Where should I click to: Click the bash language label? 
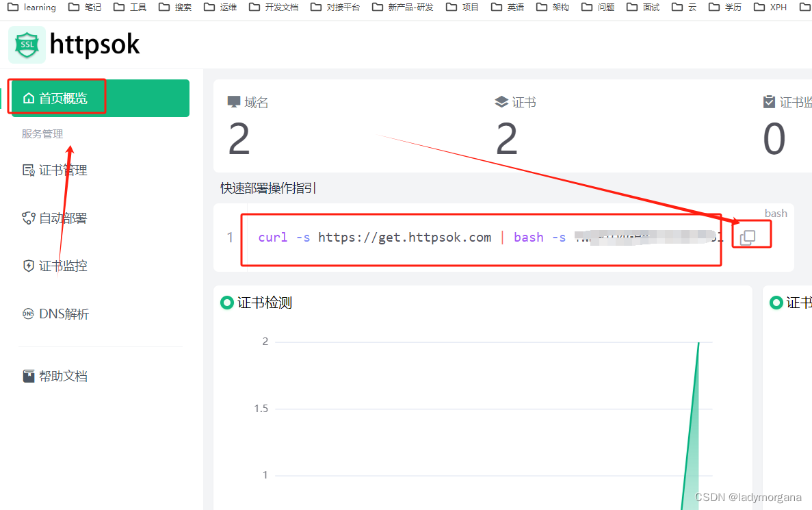point(776,213)
